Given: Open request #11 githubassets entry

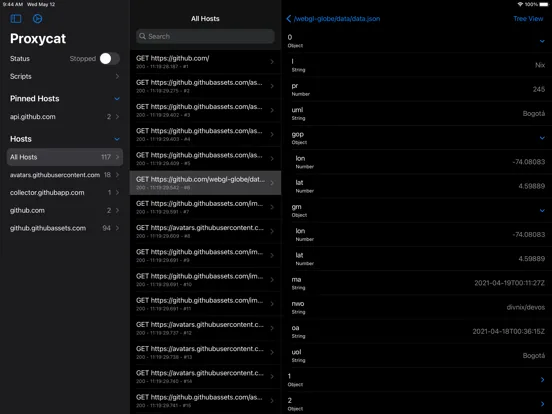Looking at the screenshot, I should point(205,304).
